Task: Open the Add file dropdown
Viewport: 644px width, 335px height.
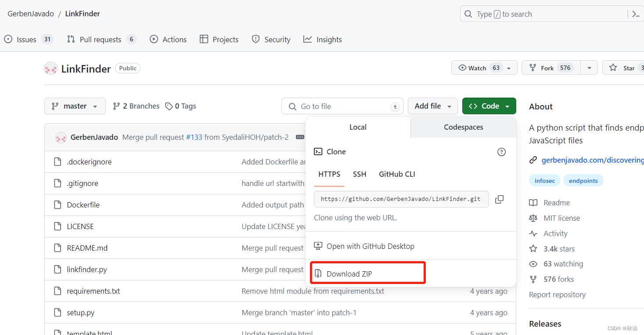Action: [x=433, y=106]
